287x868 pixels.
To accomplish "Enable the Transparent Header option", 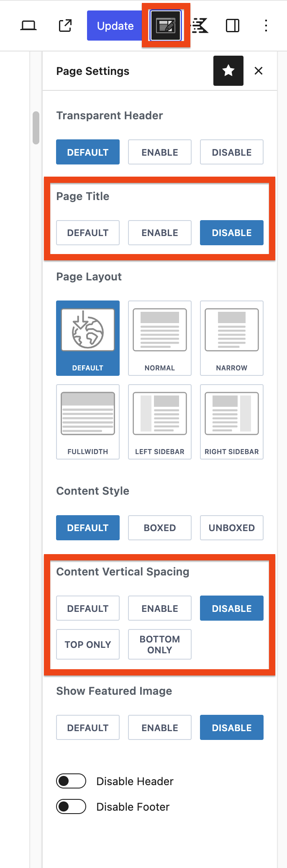I will [x=160, y=152].
